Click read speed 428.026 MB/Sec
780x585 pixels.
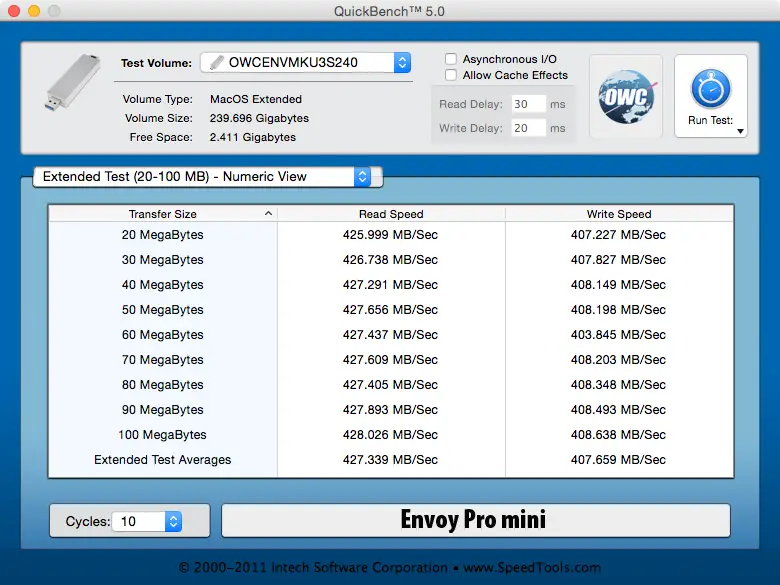coord(390,435)
